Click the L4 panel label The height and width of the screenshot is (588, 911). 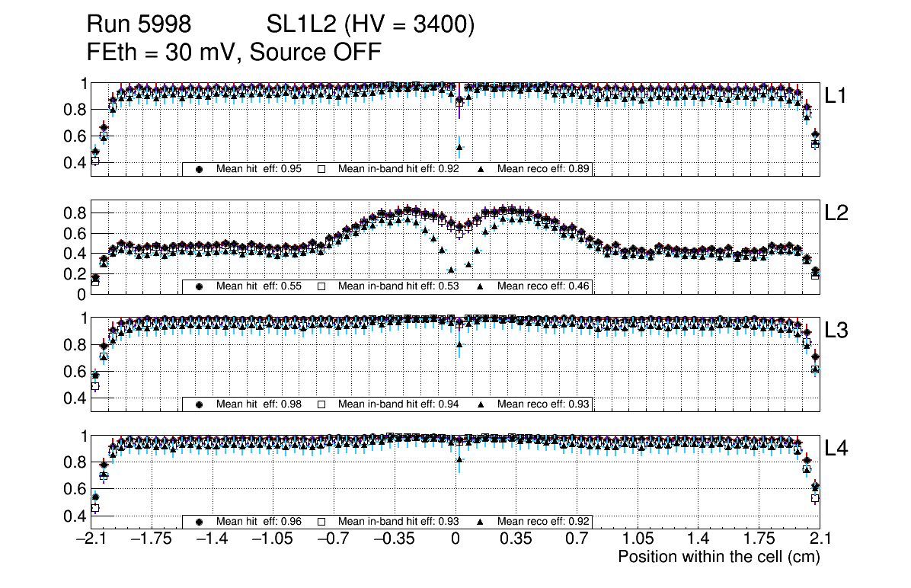point(836,449)
